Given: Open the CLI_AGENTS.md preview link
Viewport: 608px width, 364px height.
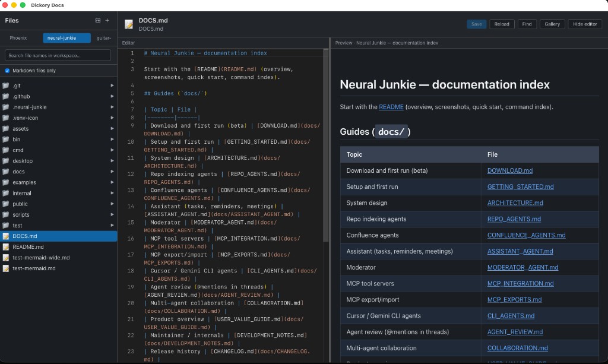Looking at the screenshot, I should click(511, 316).
